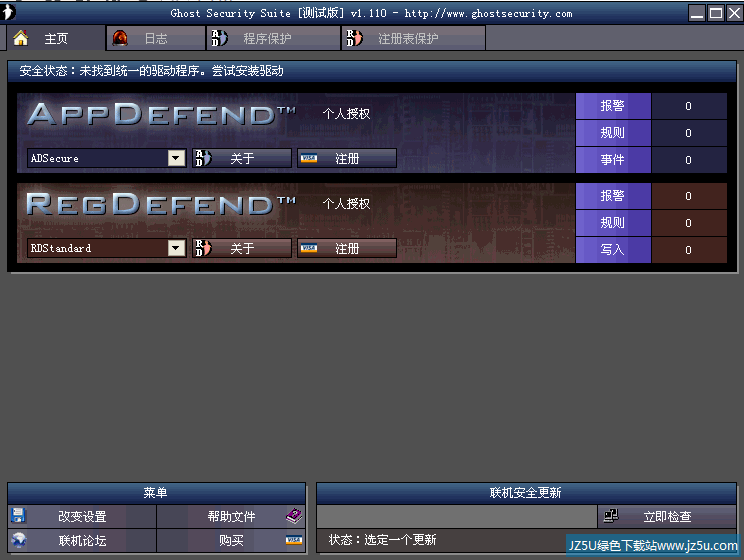The width and height of the screenshot is (744, 560).
Task: Click the 状态：选定一个更新 status text
Action: coord(382,540)
